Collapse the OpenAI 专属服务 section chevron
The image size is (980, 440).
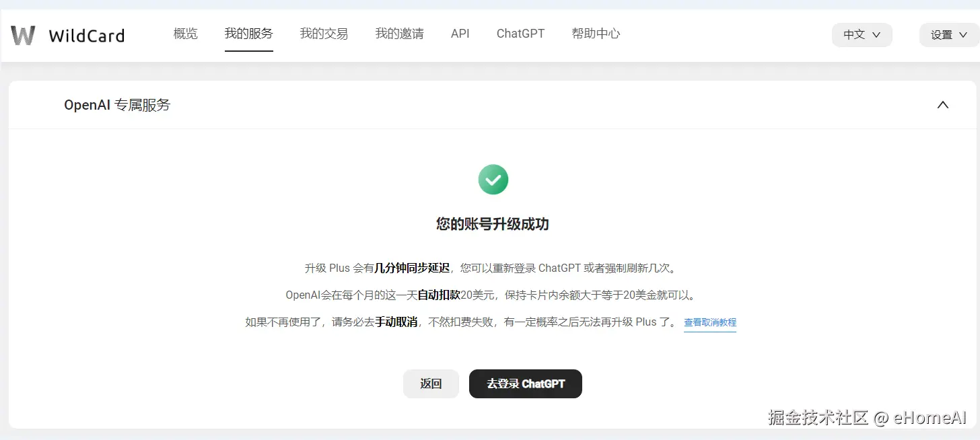(943, 105)
